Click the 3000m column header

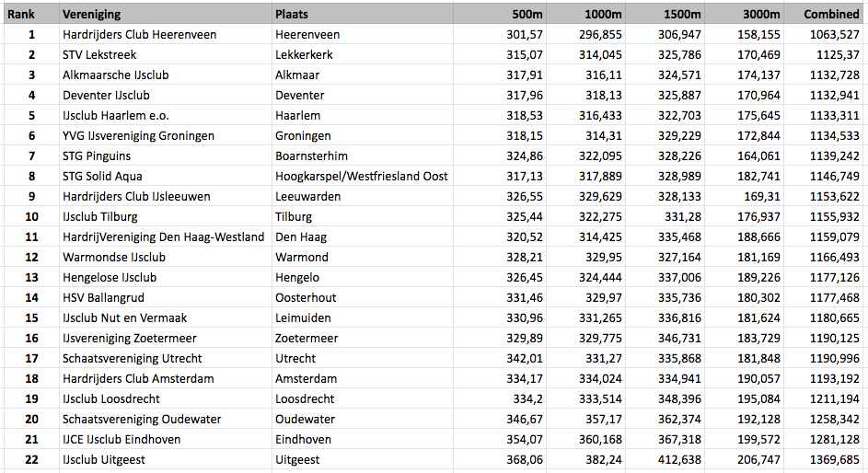[744, 14]
